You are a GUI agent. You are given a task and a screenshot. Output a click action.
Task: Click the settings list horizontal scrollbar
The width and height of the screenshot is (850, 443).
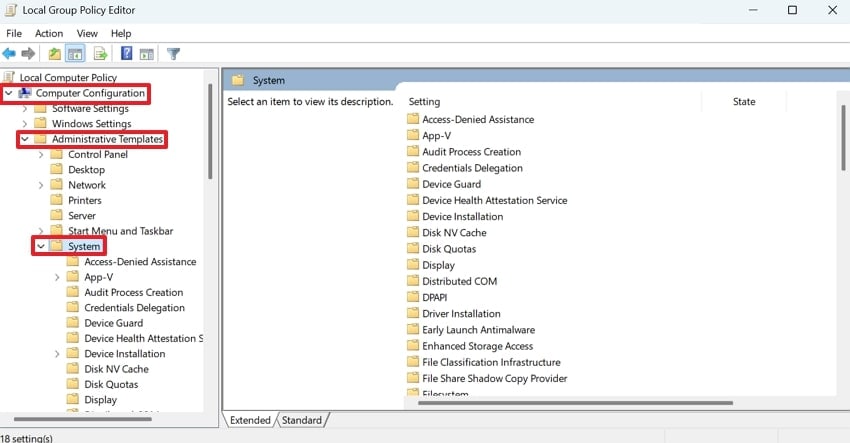click(x=575, y=403)
